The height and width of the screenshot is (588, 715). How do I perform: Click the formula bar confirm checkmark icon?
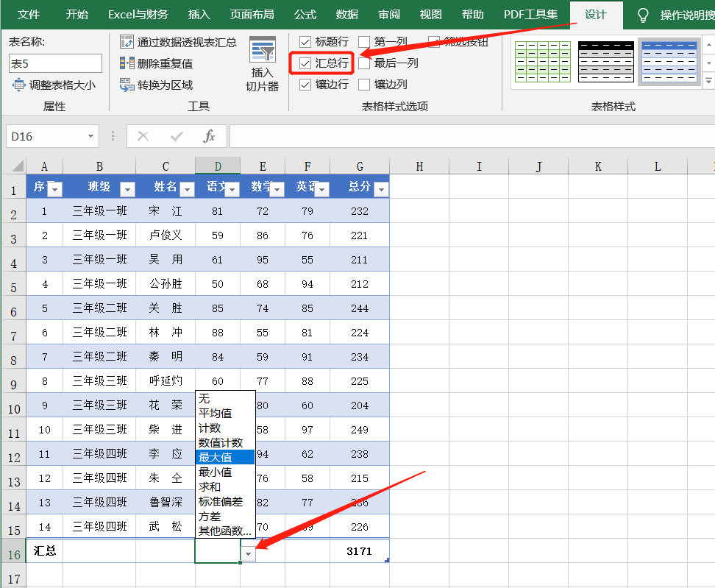177,136
